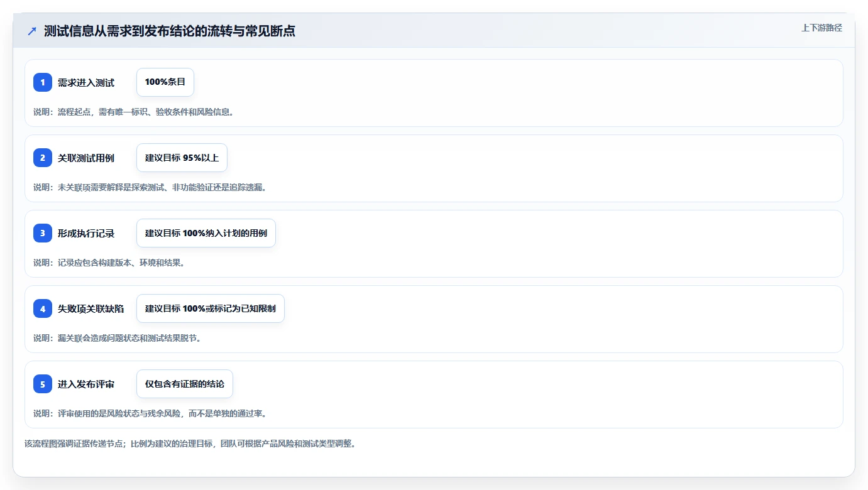Click the step label 失败项关联缺陷
Image resolution: width=868 pixels, height=490 pixels.
click(91, 309)
